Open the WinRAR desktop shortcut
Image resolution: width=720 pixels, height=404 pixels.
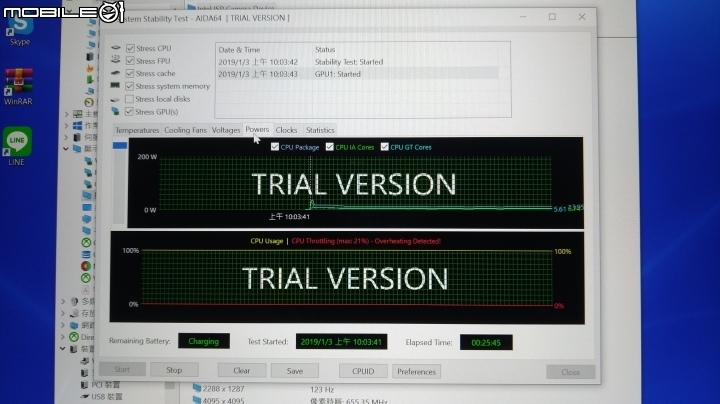[x=18, y=87]
